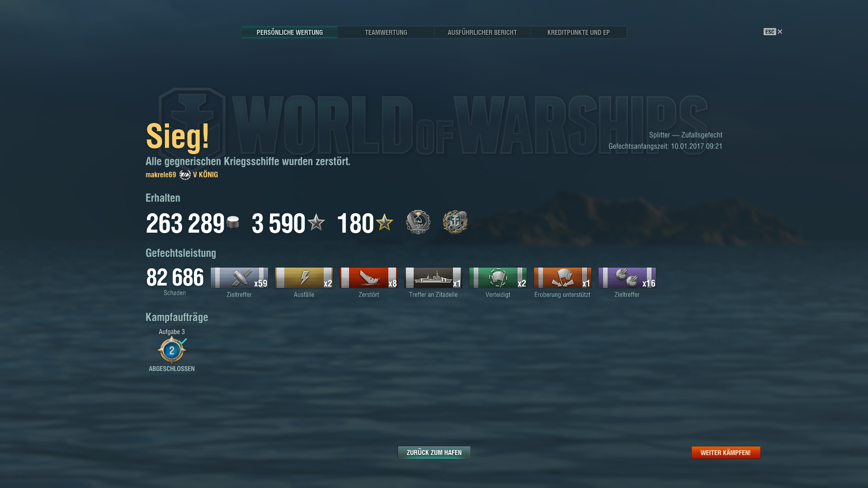The width and height of the screenshot is (868, 488).
Task: Click the hourglass achievement medal
Action: click(418, 222)
